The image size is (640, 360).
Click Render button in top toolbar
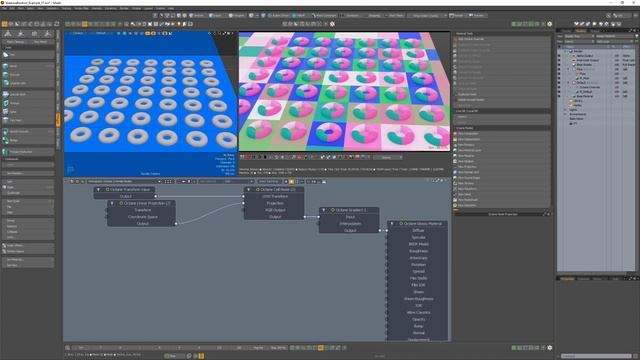click(x=456, y=15)
